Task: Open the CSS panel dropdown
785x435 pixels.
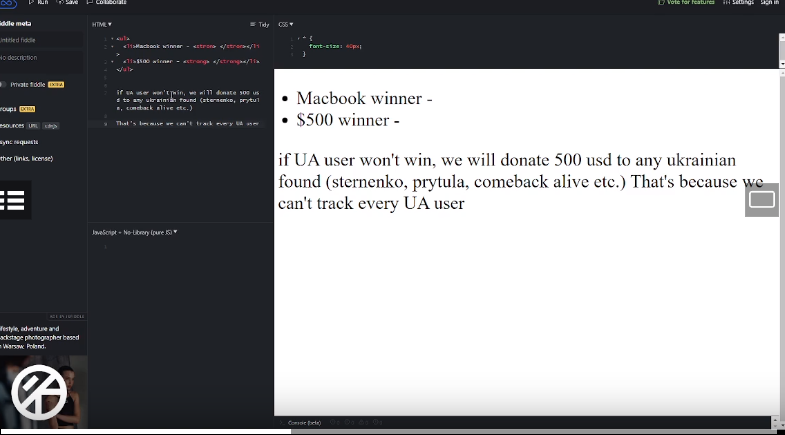Action: (286, 24)
